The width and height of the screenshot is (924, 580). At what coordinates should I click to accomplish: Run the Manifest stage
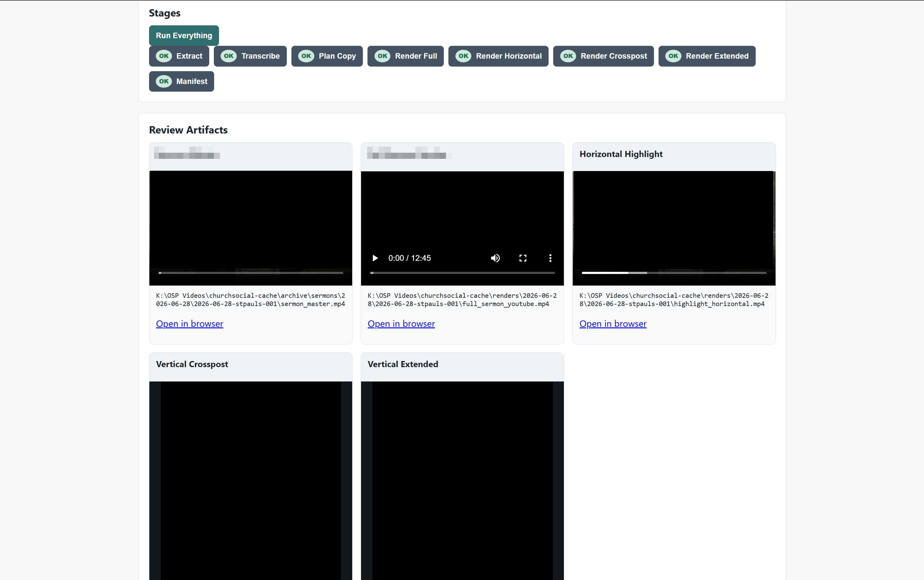[181, 81]
